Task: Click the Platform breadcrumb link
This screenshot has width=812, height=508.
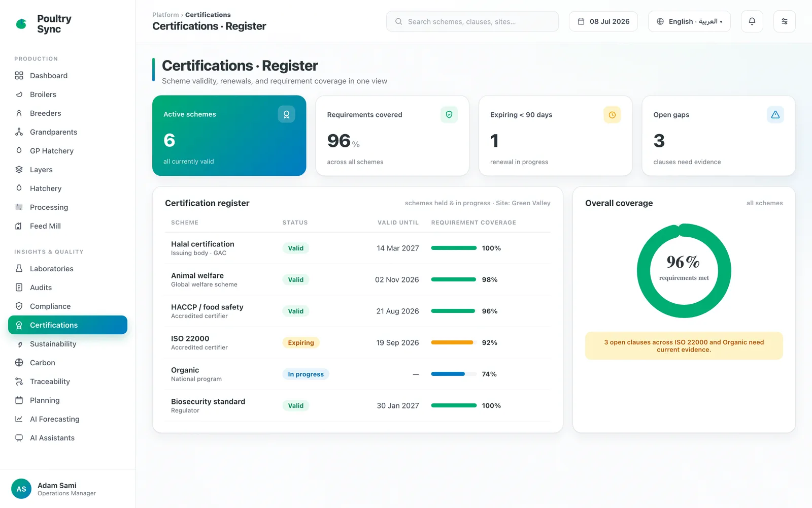Action: click(x=165, y=15)
